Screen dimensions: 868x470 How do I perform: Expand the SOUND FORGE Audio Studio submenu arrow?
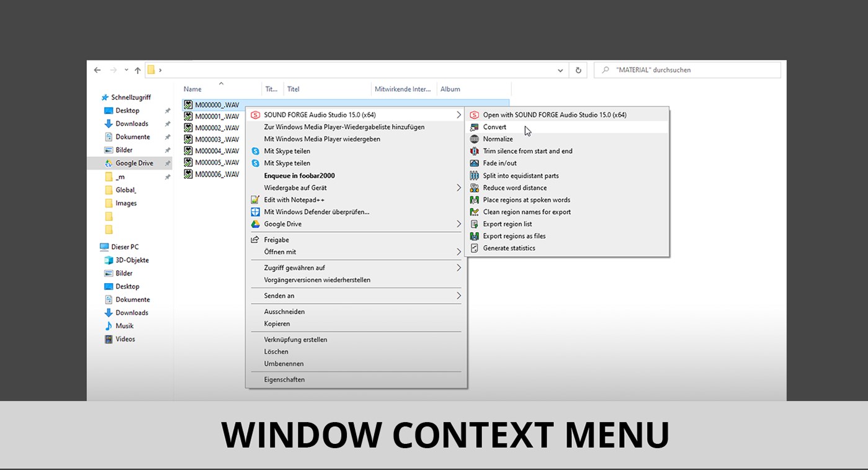(x=459, y=115)
